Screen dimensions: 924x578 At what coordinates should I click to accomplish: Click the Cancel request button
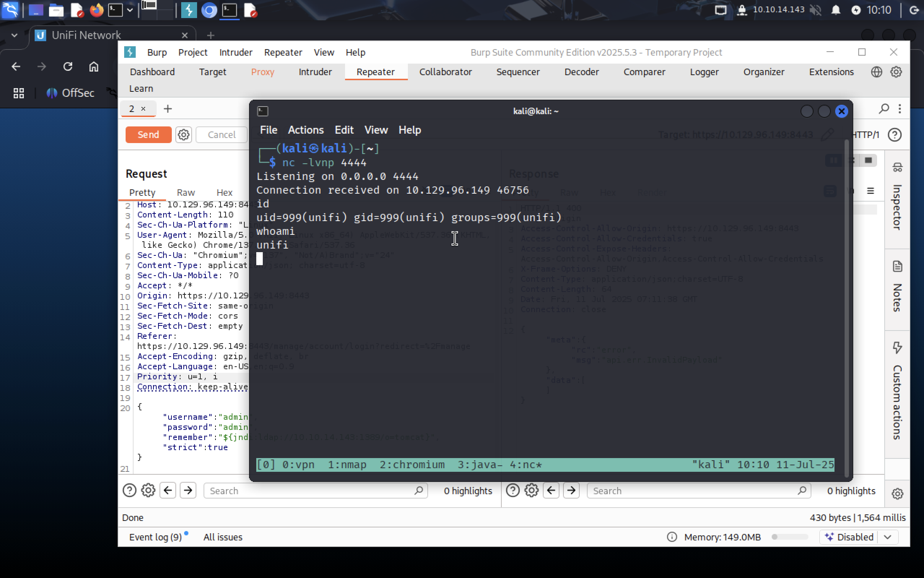pyautogui.click(x=222, y=134)
